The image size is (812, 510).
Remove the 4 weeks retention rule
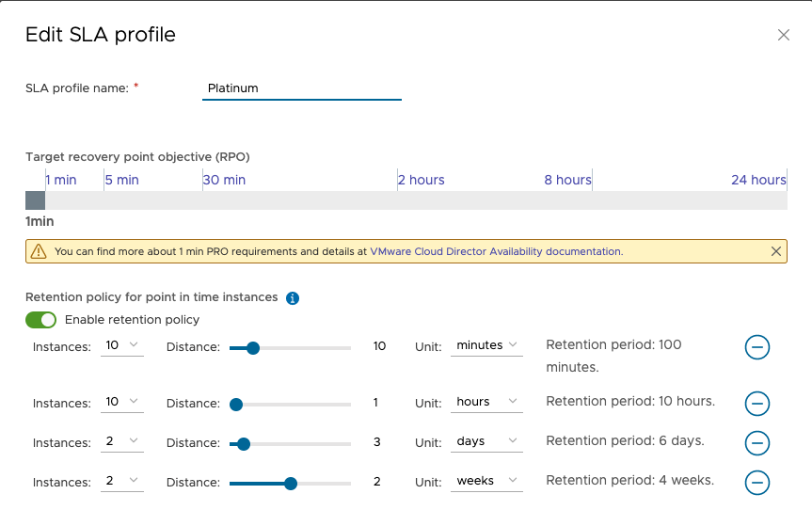point(756,483)
